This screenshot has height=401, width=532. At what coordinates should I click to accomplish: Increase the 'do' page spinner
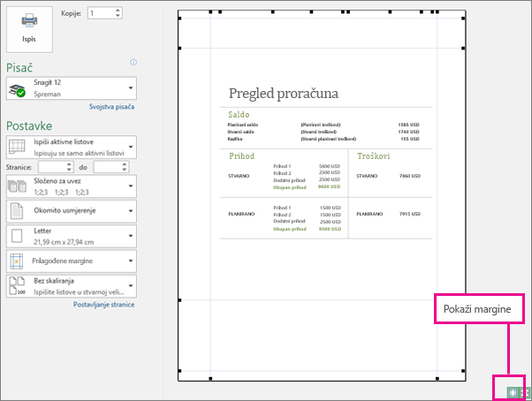tap(125, 164)
